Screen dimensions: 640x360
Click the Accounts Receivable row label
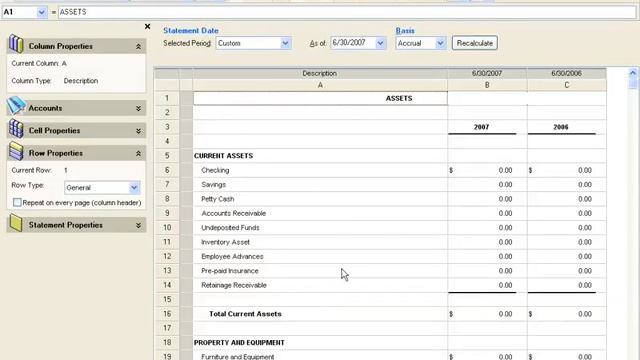tap(233, 213)
